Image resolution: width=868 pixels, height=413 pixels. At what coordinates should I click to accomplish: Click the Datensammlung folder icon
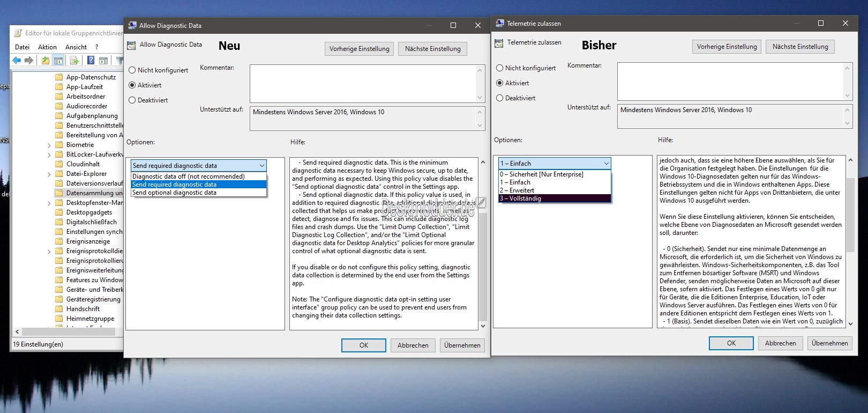(59, 193)
